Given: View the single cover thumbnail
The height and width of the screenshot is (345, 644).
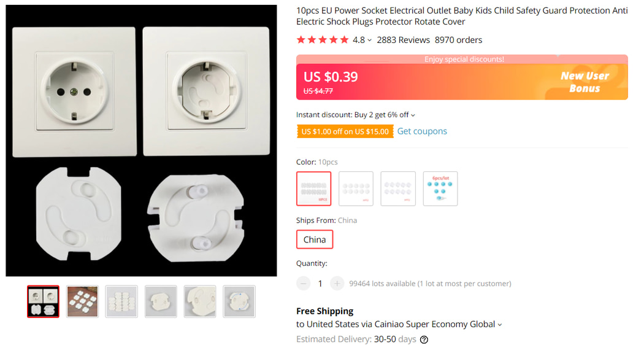Looking at the screenshot, I should (x=161, y=301).
